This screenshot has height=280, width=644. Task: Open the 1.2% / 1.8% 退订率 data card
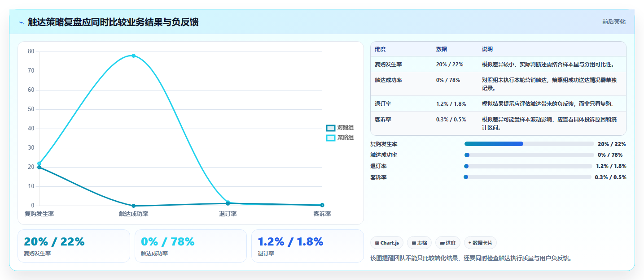(307, 246)
